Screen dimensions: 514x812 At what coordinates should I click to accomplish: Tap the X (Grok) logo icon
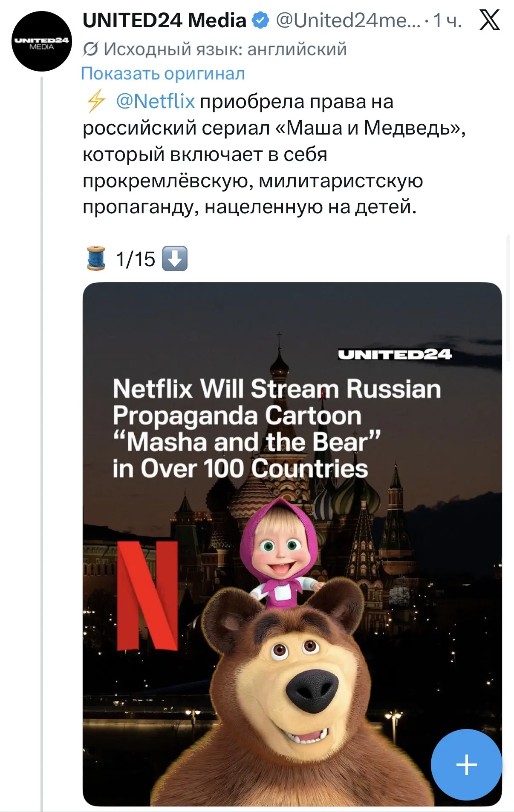(489, 20)
